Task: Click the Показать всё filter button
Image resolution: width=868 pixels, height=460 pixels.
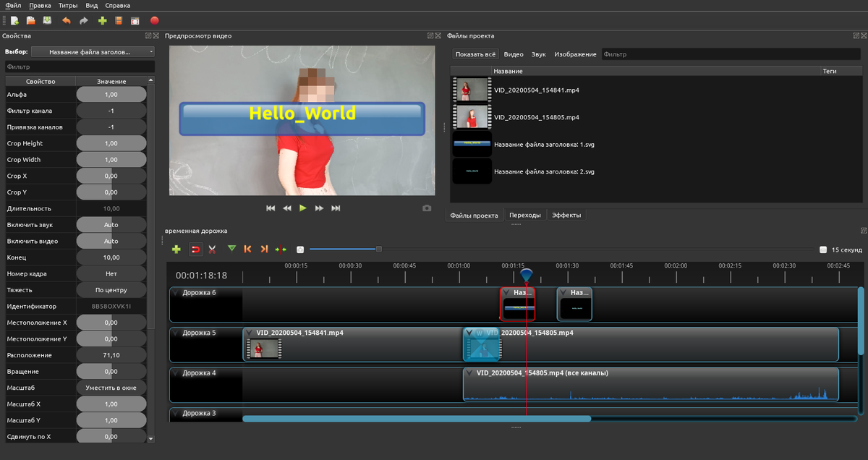Action: coord(476,54)
